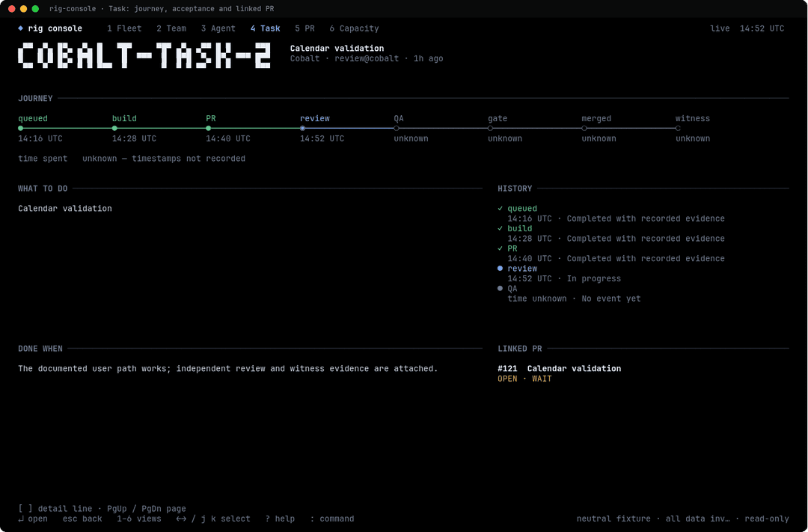Click the read-only label in the footer
This screenshot has height=532, width=808.
pyautogui.click(x=767, y=519)
